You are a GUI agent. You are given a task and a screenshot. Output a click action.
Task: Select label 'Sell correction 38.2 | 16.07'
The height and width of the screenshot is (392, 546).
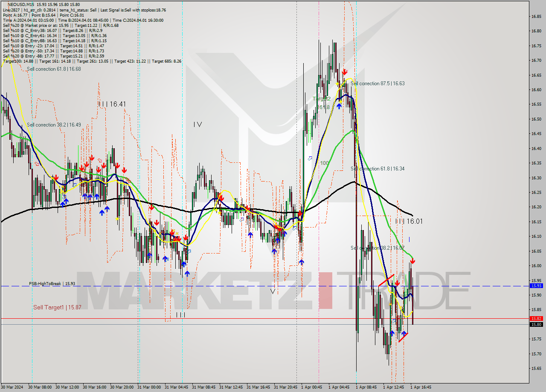click(x=378, y=248)
